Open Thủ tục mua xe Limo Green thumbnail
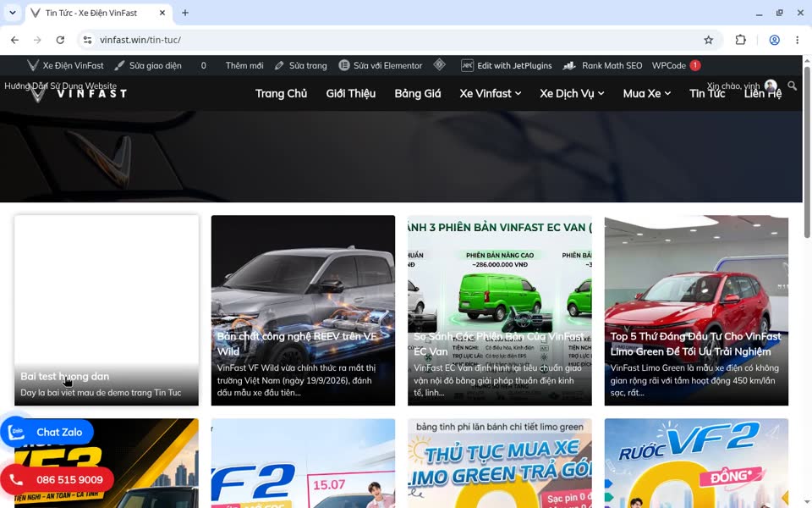 [500, 463]
